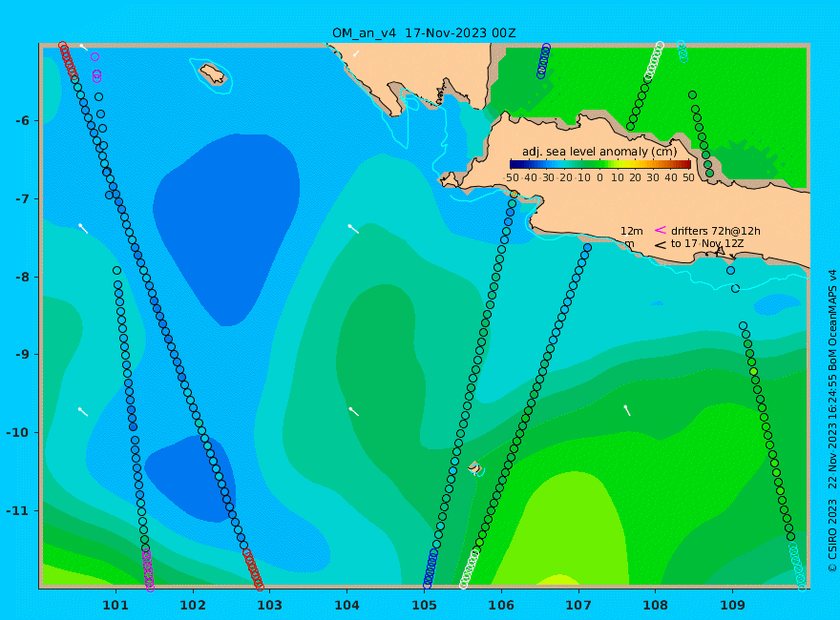
Task: Click latitude axis label '-11'
Action: 18,510
